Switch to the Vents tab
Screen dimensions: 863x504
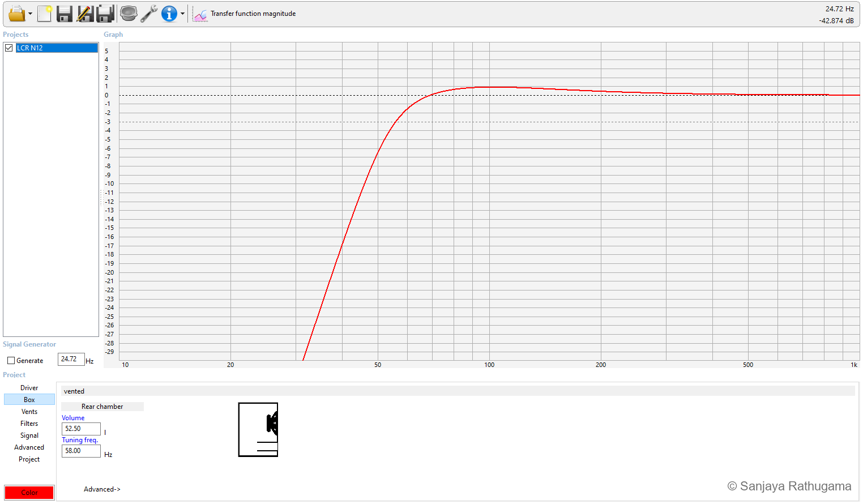coord(29,412)
